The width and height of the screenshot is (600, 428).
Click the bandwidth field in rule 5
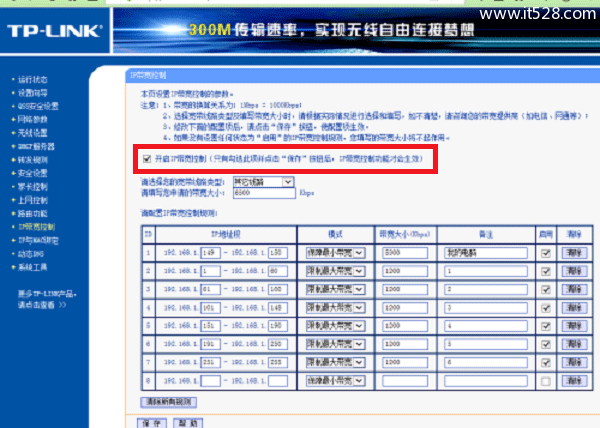click(405, 326)
